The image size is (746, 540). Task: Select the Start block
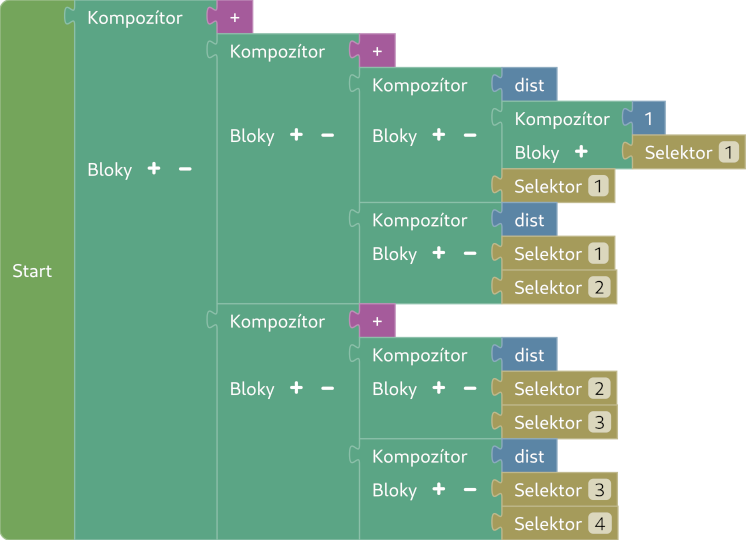point(32,271)
